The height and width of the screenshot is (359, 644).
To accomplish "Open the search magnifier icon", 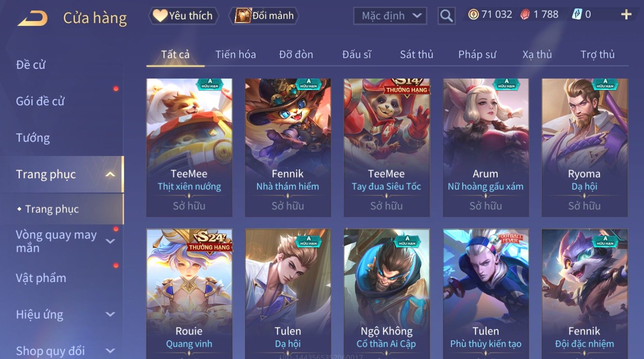I will (x=446, y=16).
